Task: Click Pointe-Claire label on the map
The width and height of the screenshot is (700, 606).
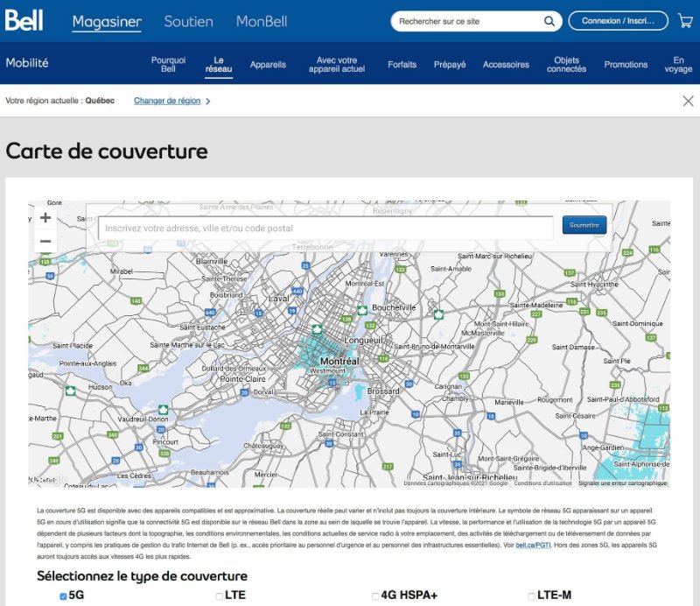Action: (x=242, y=379)
